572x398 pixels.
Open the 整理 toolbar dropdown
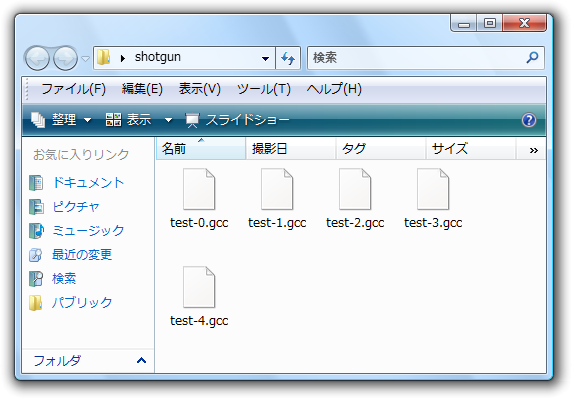tap(61, 120)
